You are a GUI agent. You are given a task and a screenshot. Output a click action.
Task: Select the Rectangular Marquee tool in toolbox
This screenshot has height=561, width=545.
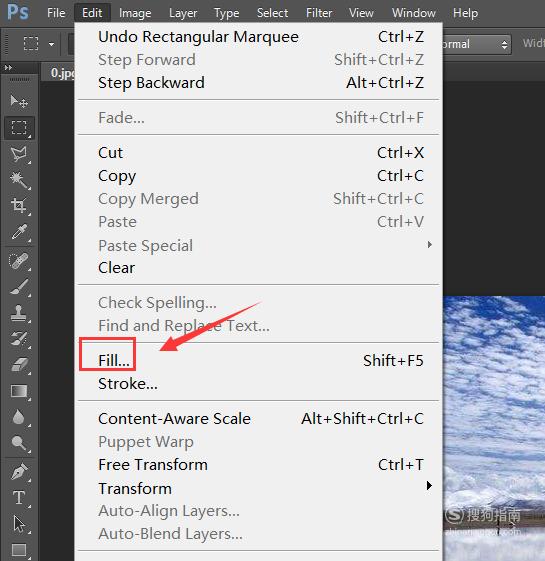click(x=19, y=128)
